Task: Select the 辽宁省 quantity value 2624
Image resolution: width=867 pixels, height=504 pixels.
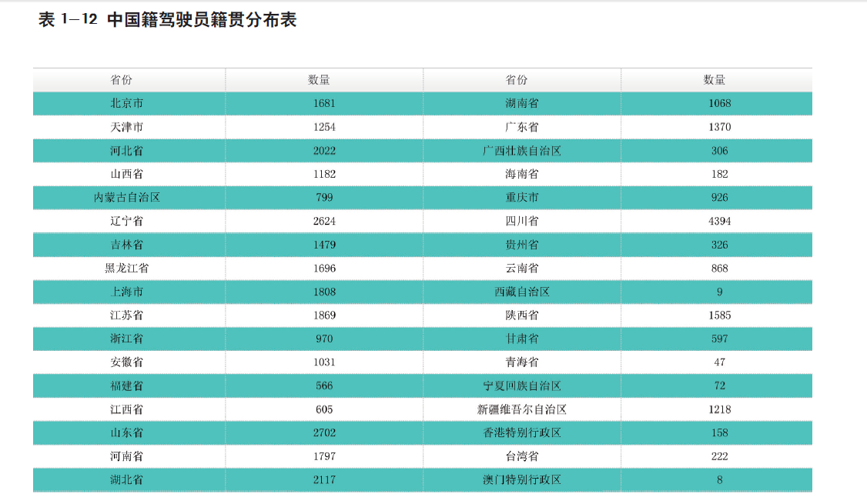Action: (x=324, y=221)
